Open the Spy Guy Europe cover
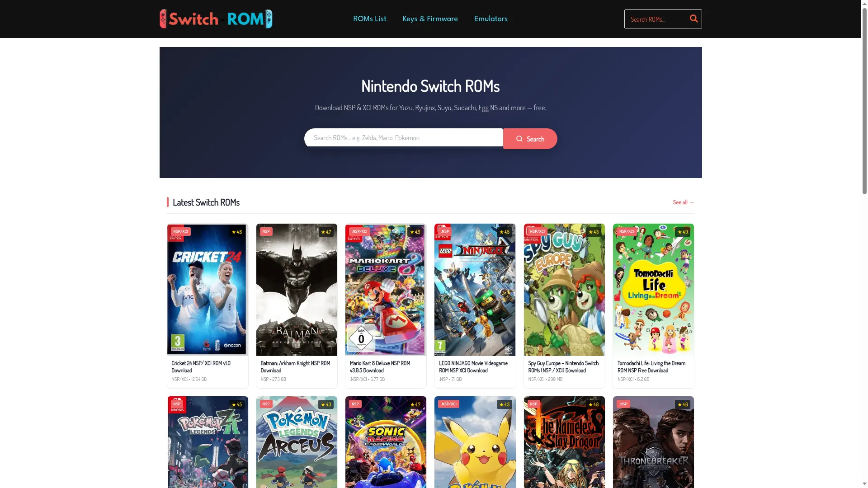Screen dimensions: 868x488 point(564,290)
